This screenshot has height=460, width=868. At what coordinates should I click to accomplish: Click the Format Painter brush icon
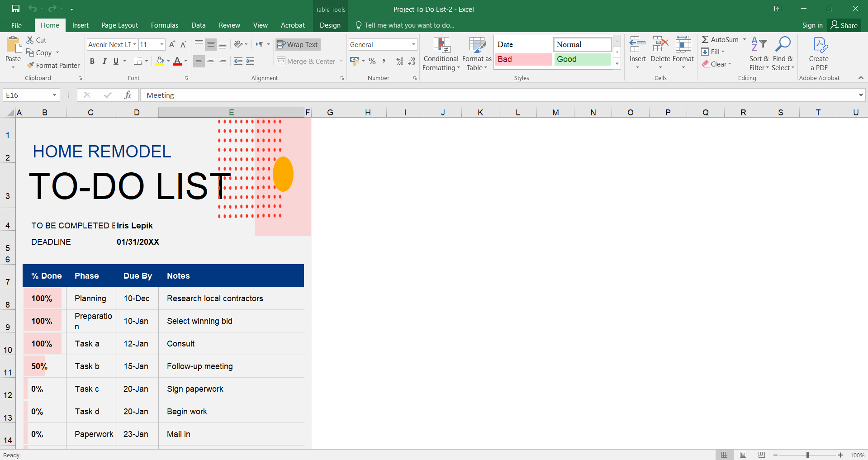coord(30,66)
